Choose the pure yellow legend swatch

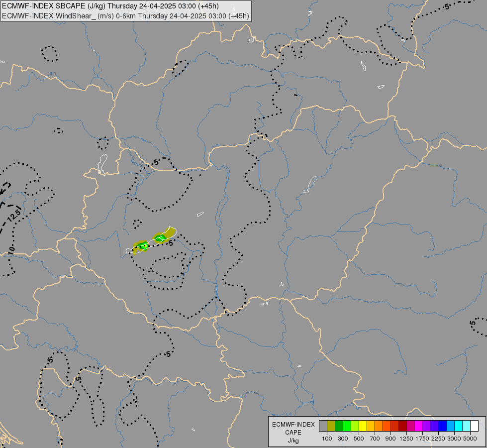[363, 426]
